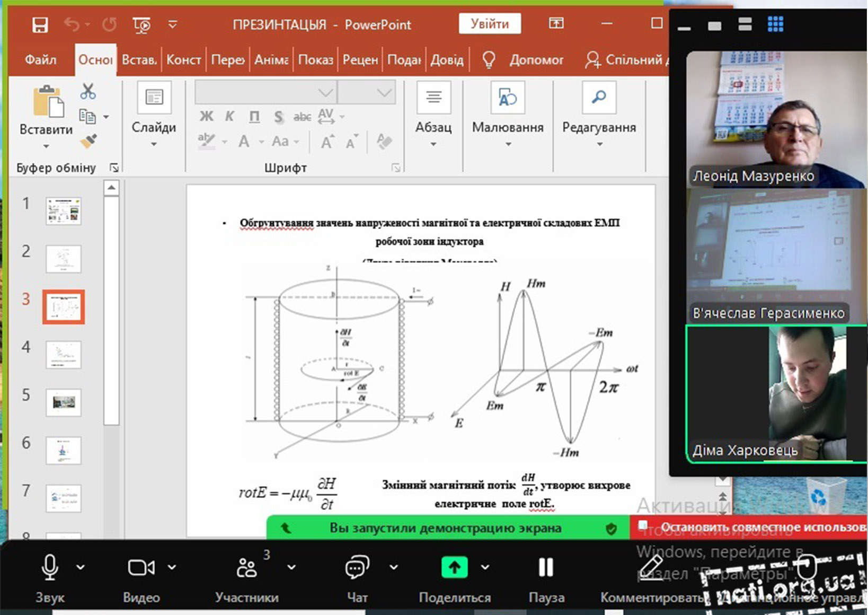The image size is (868, 615).
Task: Select slide 5 thumbnail
Action: tap(64, 402)
